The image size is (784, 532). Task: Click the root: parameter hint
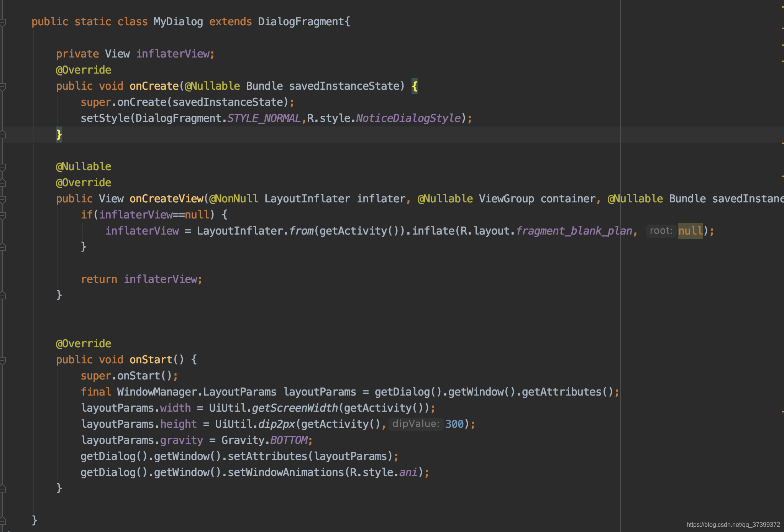661,231
